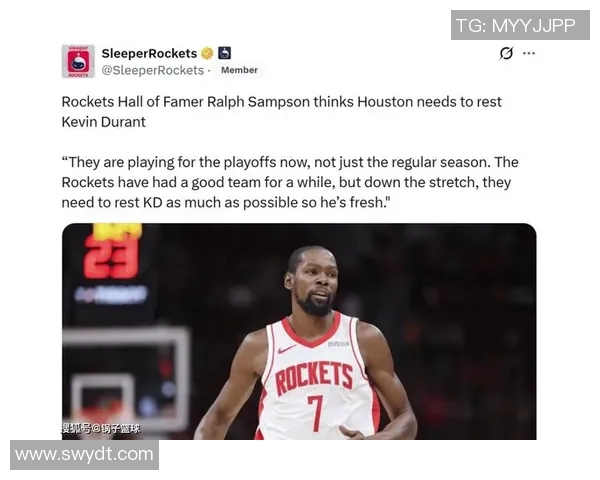Click the jersey number 7
Screen dimensions: 600x480
[315, 413]
